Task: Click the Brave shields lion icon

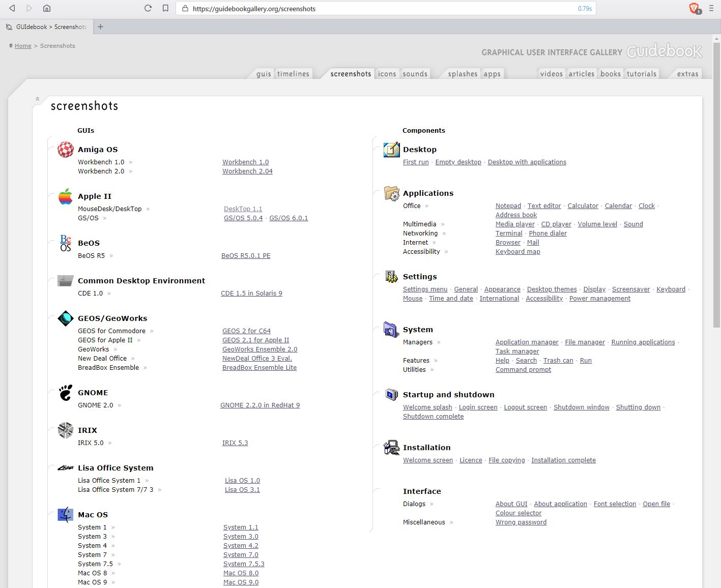Action: [694, 8]
